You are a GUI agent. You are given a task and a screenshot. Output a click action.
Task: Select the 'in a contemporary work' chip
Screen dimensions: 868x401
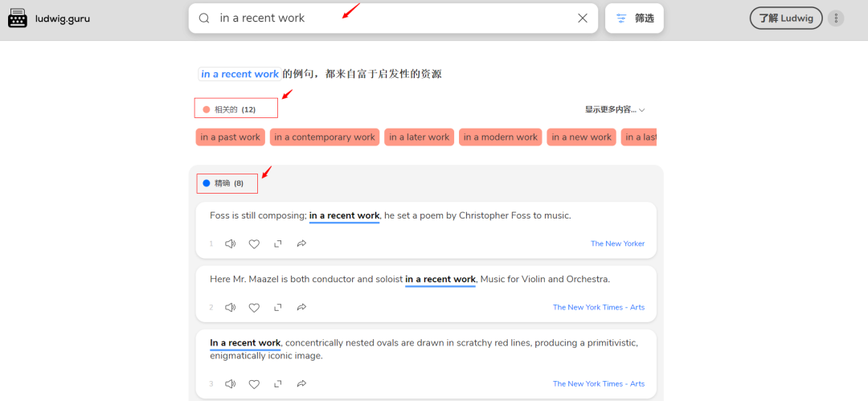325,137
